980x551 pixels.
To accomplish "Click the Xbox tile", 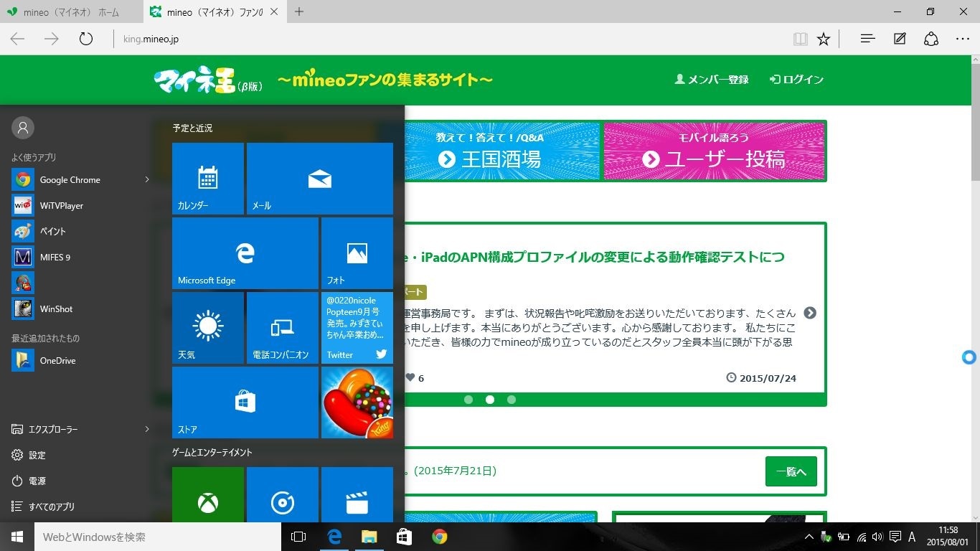I will (x=208, y=495).
